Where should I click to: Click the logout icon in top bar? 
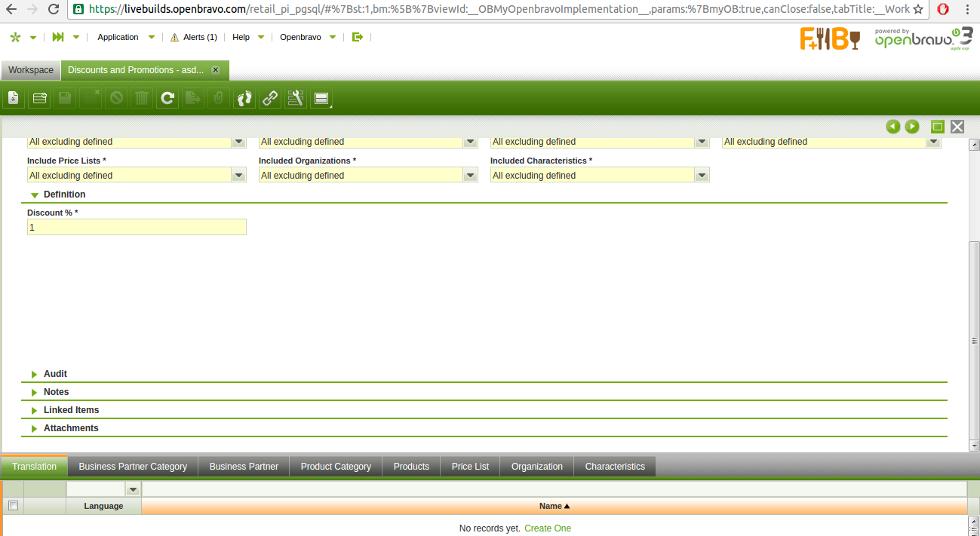tap(358, 37)
